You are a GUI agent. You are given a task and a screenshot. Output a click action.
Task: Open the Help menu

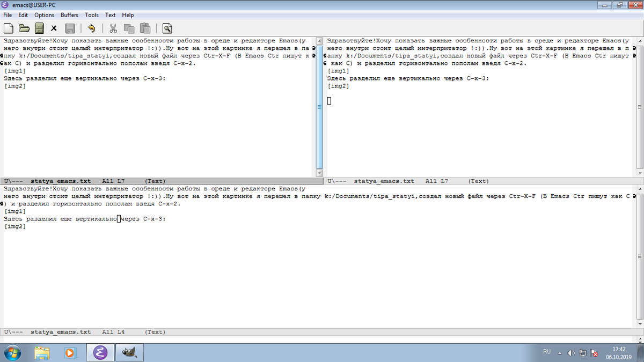(128, 15)
